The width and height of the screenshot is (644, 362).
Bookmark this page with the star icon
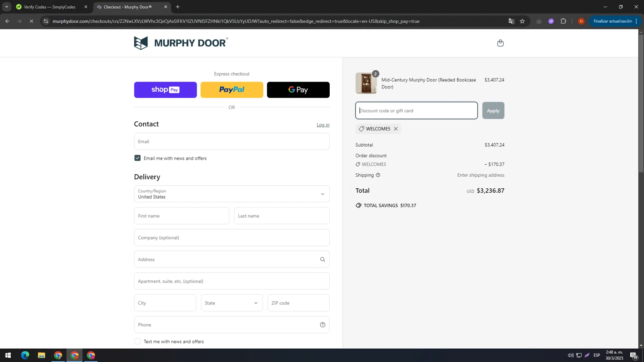coord(522,21)
